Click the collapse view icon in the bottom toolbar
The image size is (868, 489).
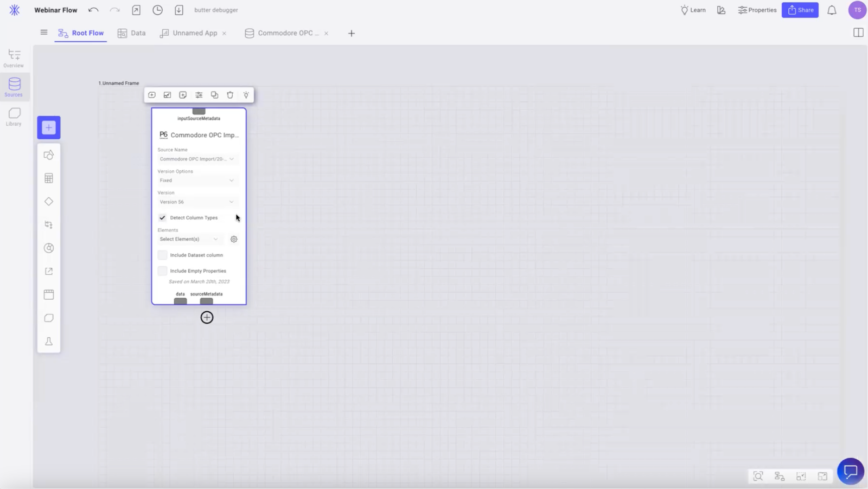pyautogui.click(x=801, y=476)
